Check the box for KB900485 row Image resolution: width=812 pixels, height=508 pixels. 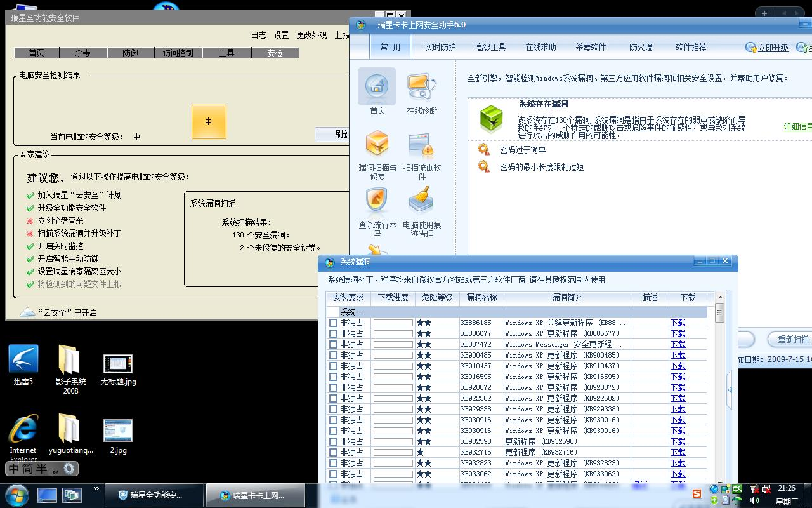(x=334, y=356)
